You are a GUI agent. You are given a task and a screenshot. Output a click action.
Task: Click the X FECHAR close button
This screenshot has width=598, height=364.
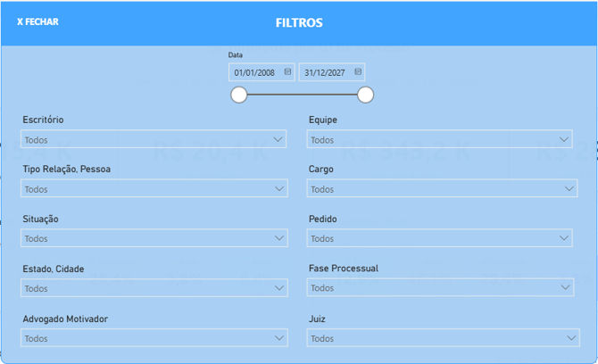(x=37, y=21)
